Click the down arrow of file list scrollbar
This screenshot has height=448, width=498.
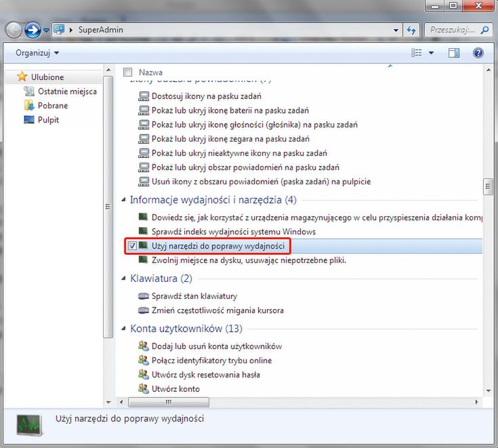tap(488, 390)
